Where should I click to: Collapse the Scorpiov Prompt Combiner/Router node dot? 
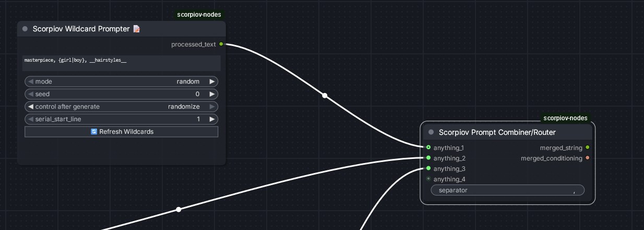(431, 132)
